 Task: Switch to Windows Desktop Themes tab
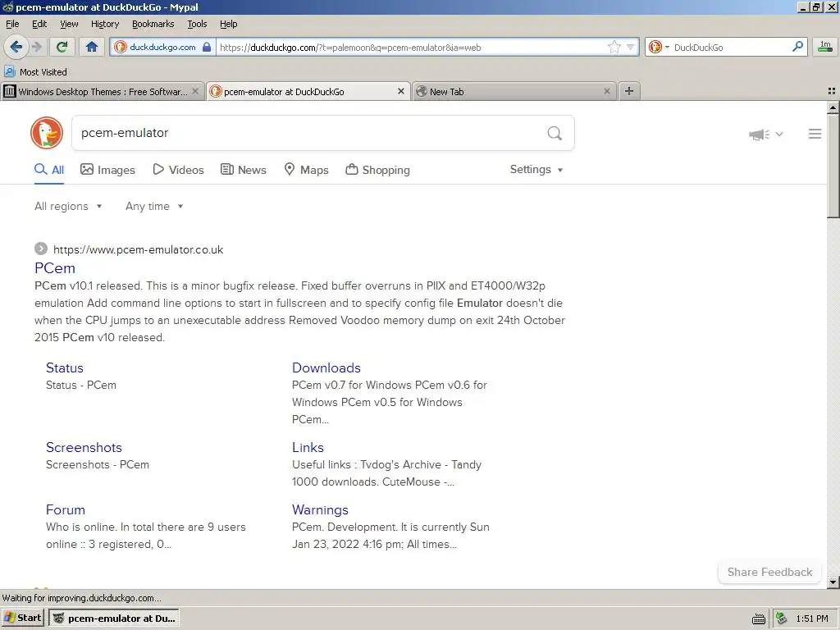(103, 92)
